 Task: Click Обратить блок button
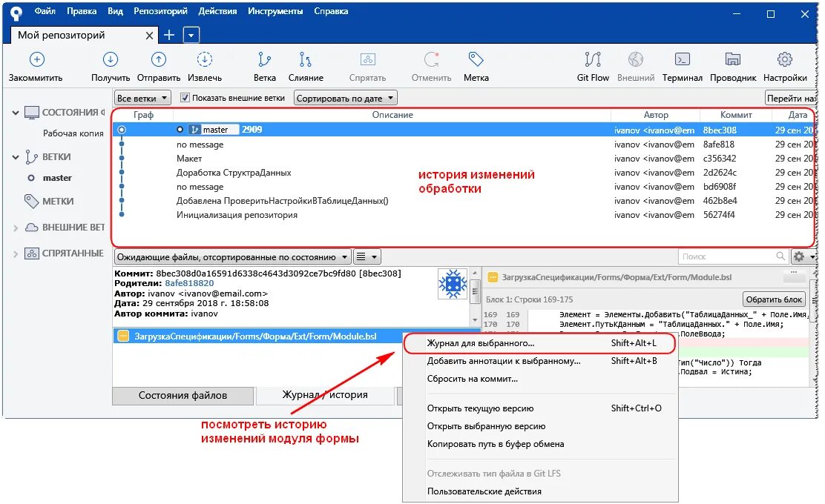click(774, 299)
